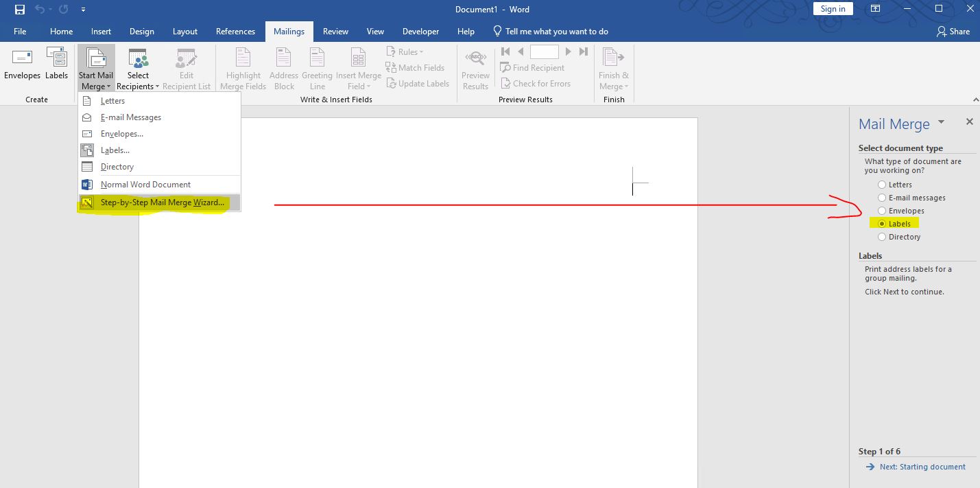Open the Finish & Merge dropdown
Screen dimensions: 980x488
coord(614,69)
